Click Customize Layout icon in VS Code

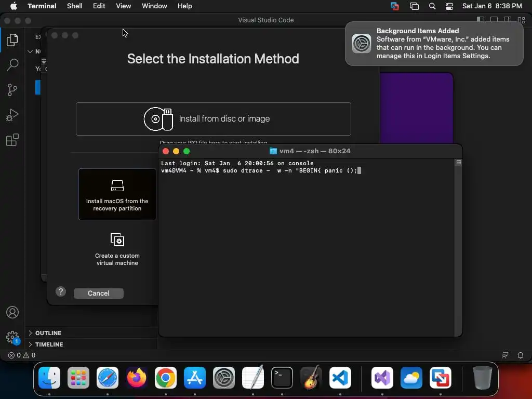(x=522, y=20)
